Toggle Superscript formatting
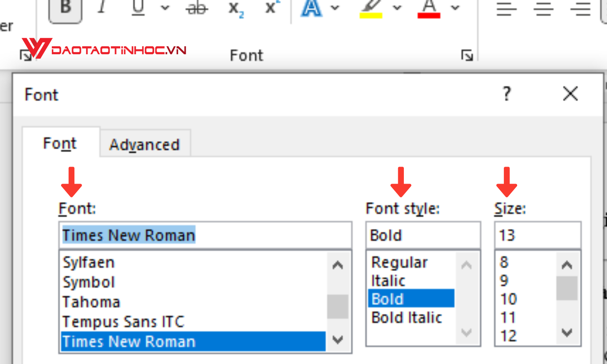 (272, 7)
